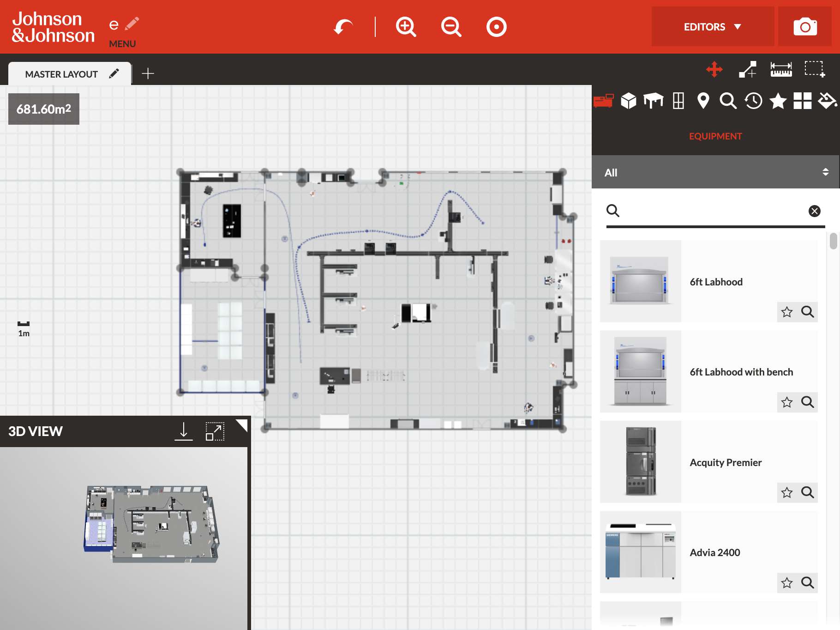
Task: Edit the project name with the pencil icon
Action: [132, 24]
